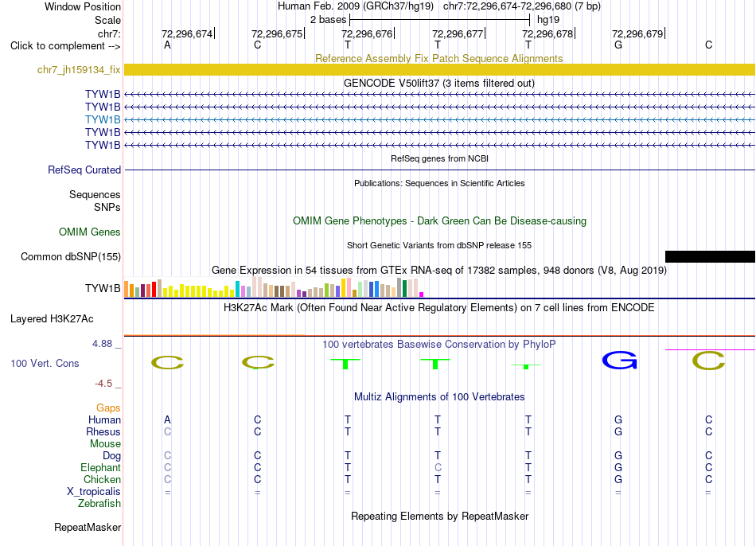
Task: Click the black Common dbSNP variant block
Action: pos(710,256)
